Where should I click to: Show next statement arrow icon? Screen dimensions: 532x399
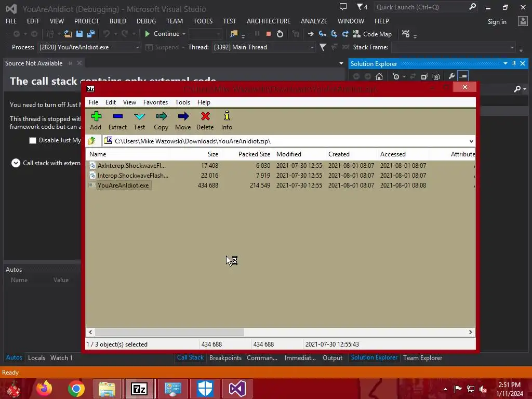click(x=311, y=34)
